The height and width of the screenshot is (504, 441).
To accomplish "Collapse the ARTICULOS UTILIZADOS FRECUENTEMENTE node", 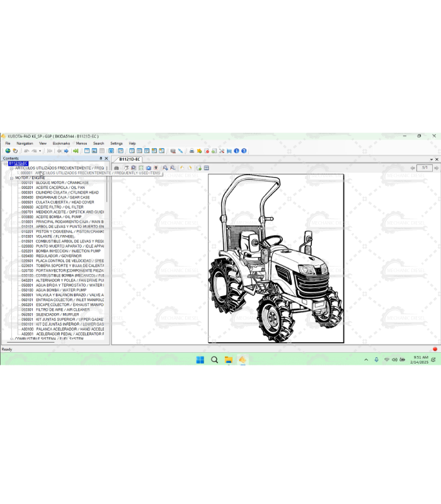I will 11,168.
